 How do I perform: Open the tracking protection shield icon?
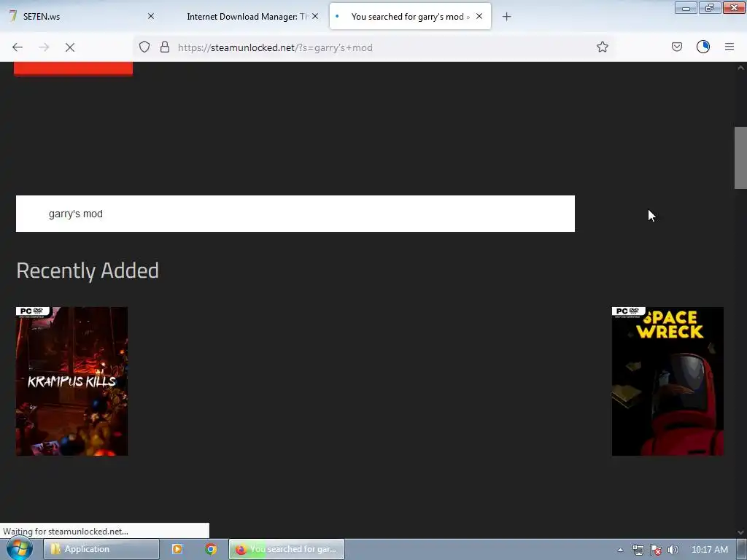(x=144, y=47)
